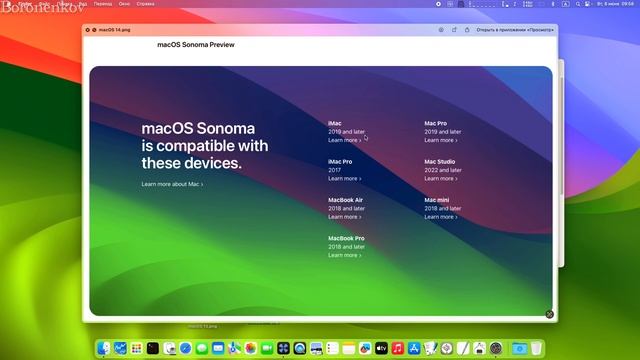Open Spotlight search in the menu bar
The height and width of the screenshot is (360, 640).
[578, 4]
